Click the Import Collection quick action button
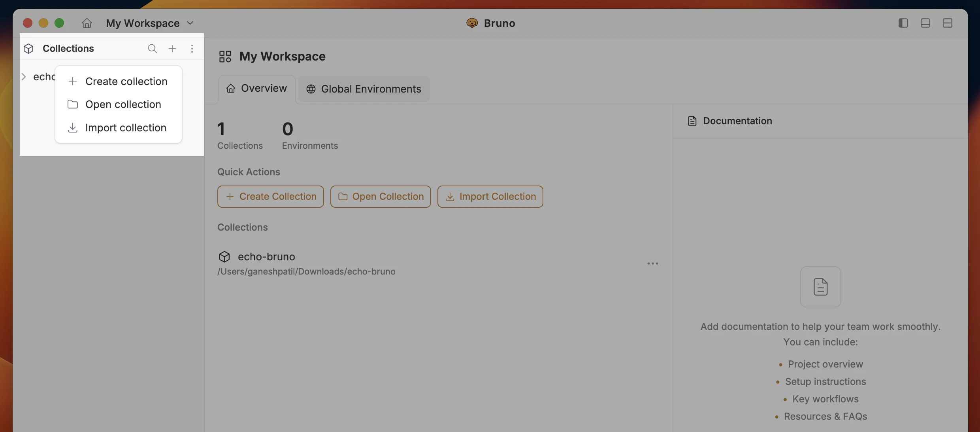The width and height of the screenshot is (980, 432). coord(490,196)
